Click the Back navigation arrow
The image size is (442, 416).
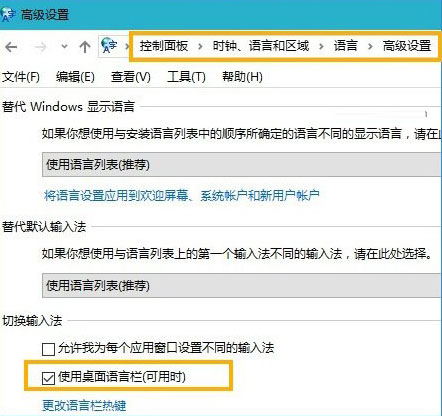click(x=11, y=47)
